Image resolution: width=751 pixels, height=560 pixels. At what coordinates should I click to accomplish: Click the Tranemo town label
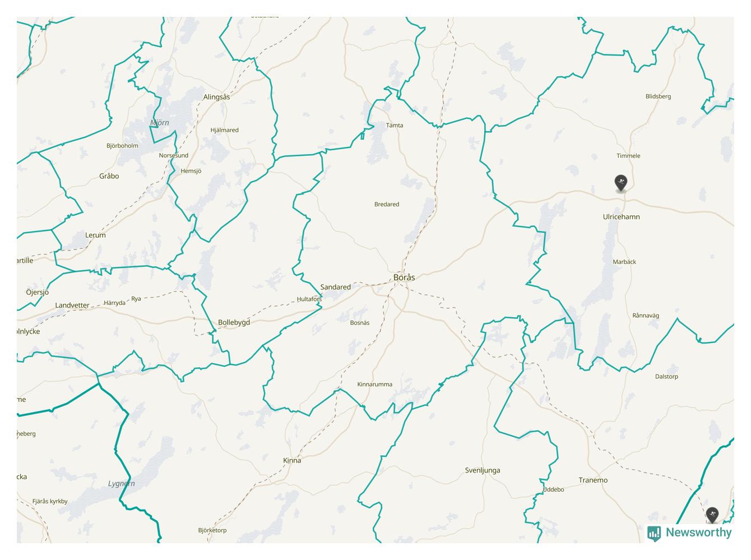coord(593,480)
